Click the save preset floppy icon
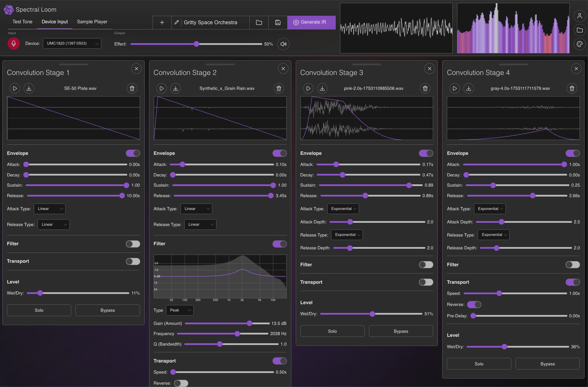Screen dimensions: 588x387 278,22
